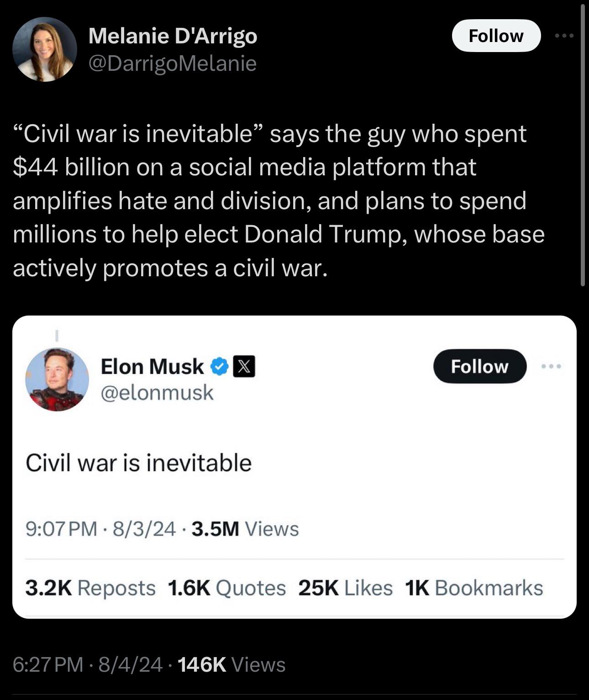Click the vertical scrollbar on the right edge

(x=583, y=146)
